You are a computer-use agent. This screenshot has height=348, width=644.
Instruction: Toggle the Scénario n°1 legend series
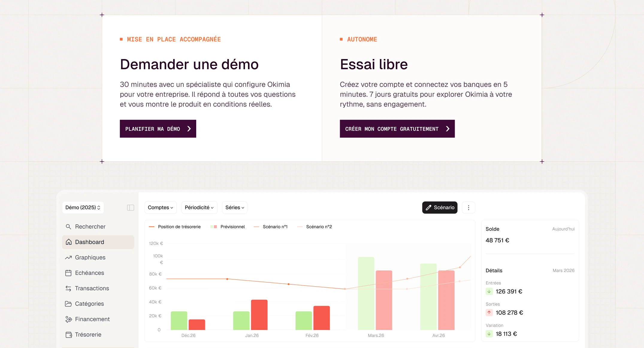tap(270, 227)
